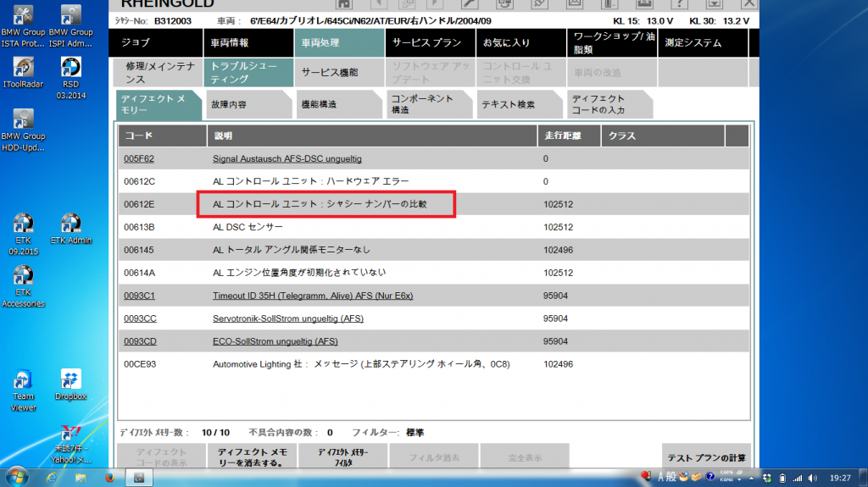Select the 車両処理 tab
The height and width of the screenshot is (487, 868).
339,42
